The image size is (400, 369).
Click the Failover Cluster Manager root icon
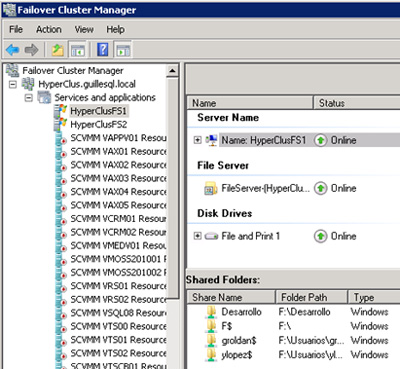(x=13, y=70)
